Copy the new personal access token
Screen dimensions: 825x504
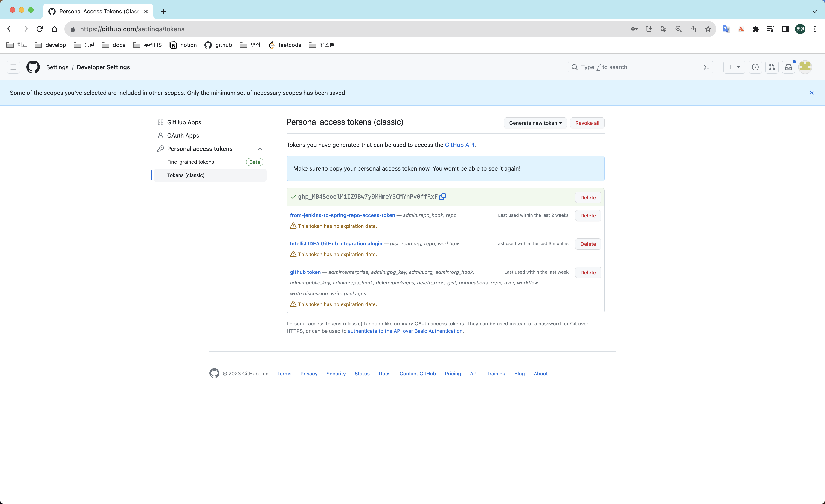[x=442, y=197]
